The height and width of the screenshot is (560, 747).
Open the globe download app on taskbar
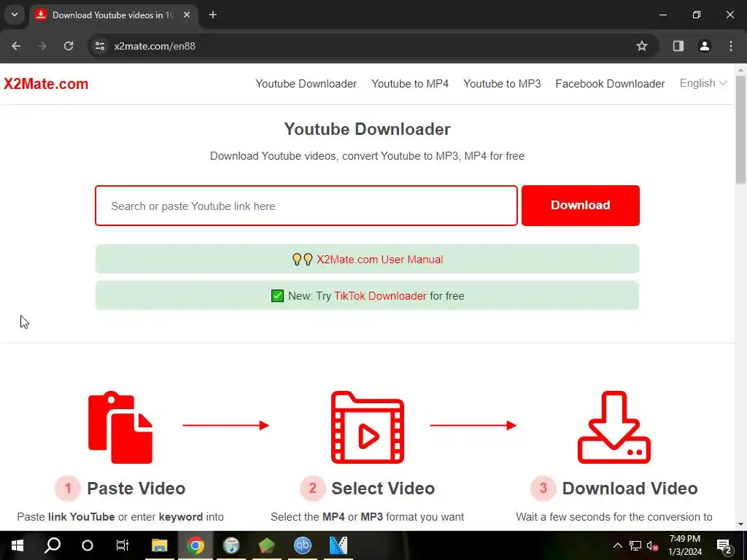(x=231, y=545)
